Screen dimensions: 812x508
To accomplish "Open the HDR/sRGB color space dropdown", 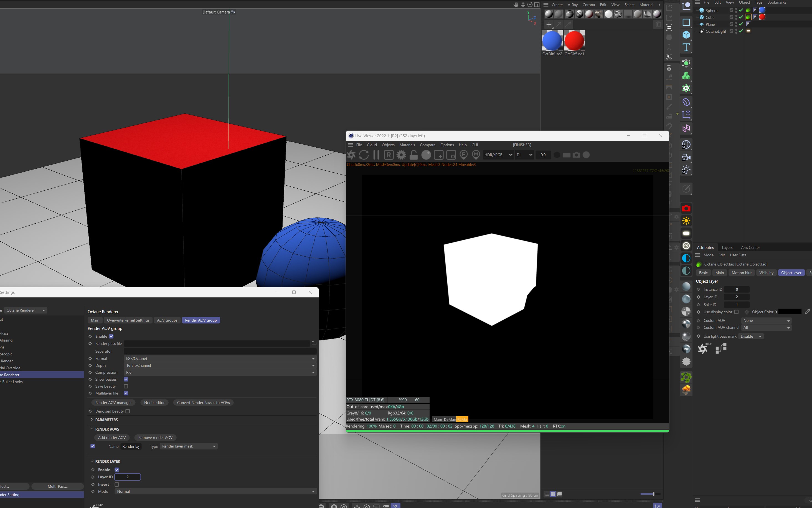I will pos(498,155).
